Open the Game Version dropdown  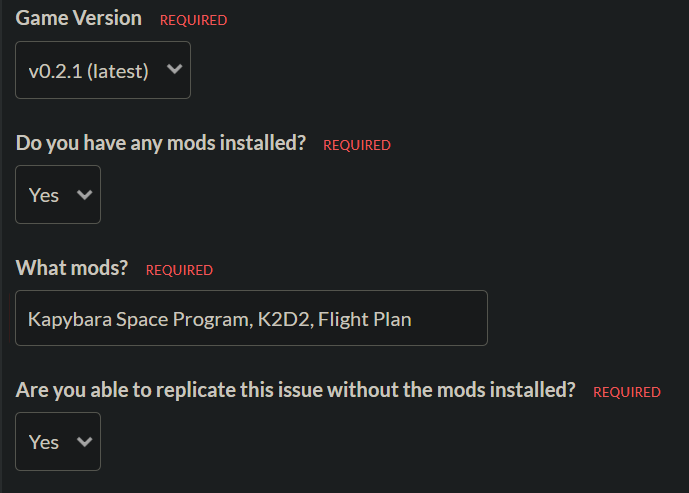[x=102, y=70]
